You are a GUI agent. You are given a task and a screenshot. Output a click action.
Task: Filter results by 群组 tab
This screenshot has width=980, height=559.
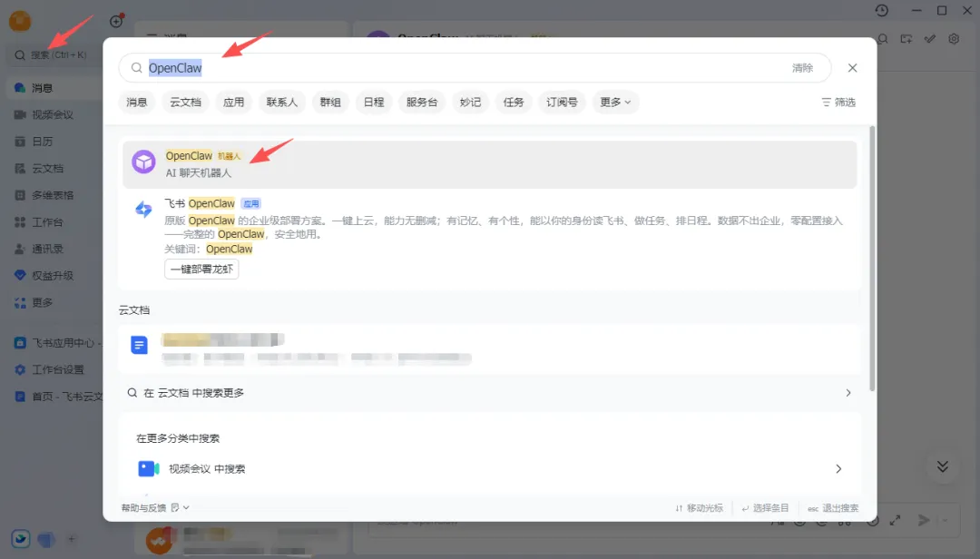click(x=330, y=102)
